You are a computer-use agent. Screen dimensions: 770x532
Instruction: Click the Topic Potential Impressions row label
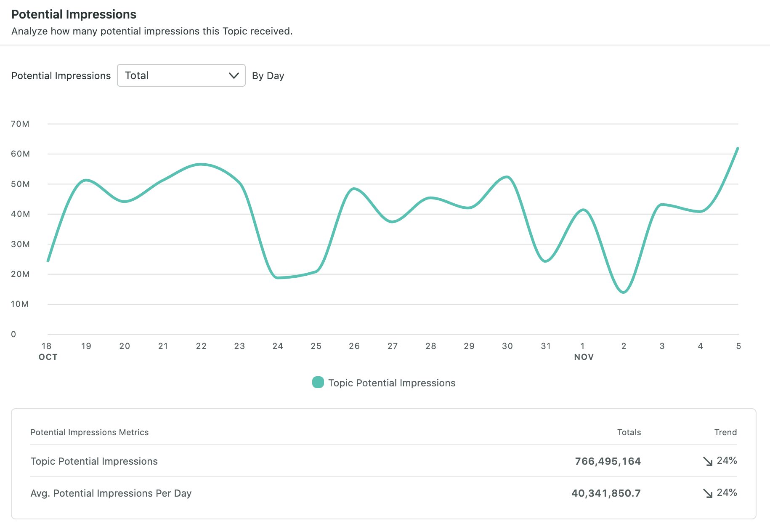(94, 461)
